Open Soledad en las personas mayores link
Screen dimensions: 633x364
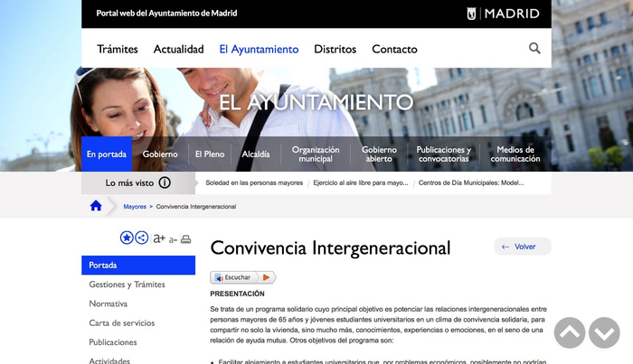point(254,183)
